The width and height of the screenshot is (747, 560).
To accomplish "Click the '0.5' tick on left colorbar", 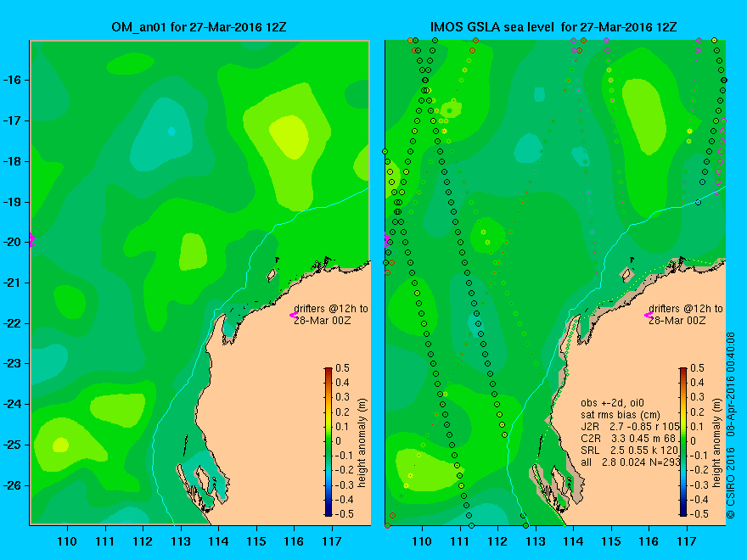I will pyautogui.click(x=343, y=368).
